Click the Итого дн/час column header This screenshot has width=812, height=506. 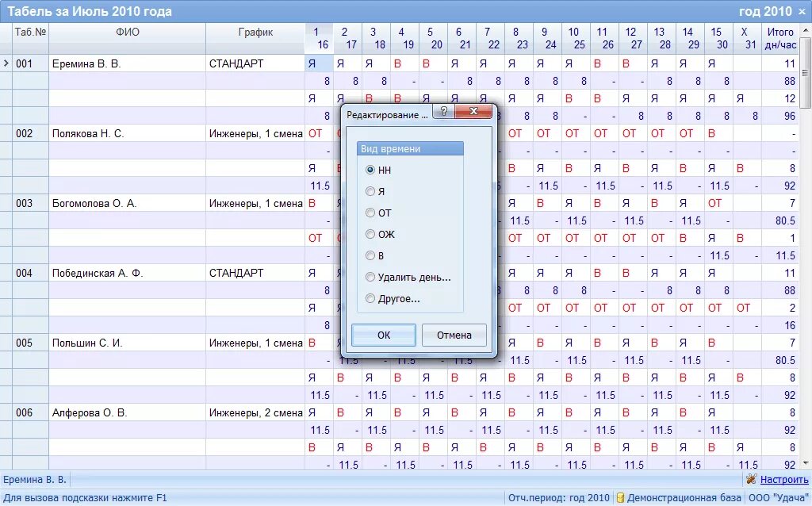coord(782,37)
